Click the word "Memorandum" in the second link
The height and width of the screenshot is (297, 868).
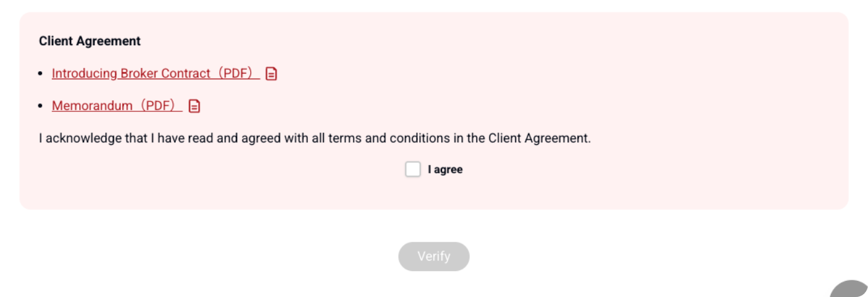[92, 106]
